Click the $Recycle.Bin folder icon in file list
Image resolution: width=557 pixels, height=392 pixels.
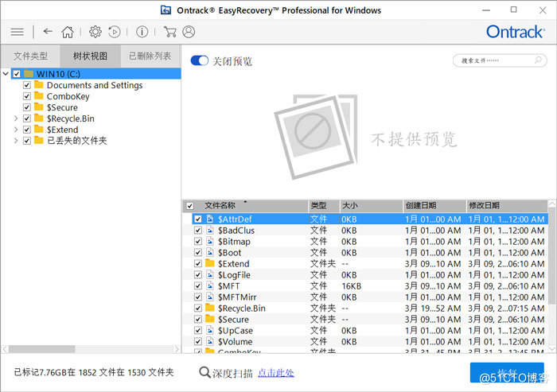tap(210, 308)
